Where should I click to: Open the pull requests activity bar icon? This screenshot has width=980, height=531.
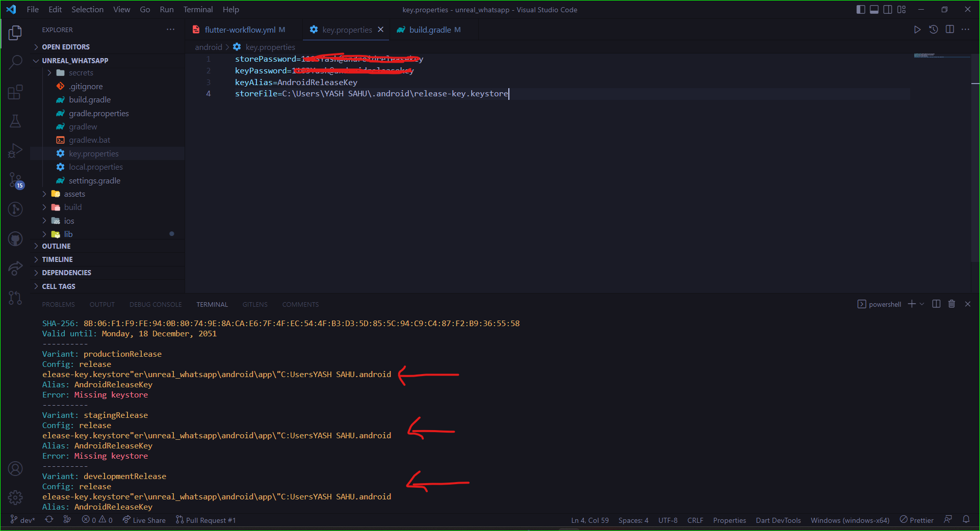click(x=15, y=298)
